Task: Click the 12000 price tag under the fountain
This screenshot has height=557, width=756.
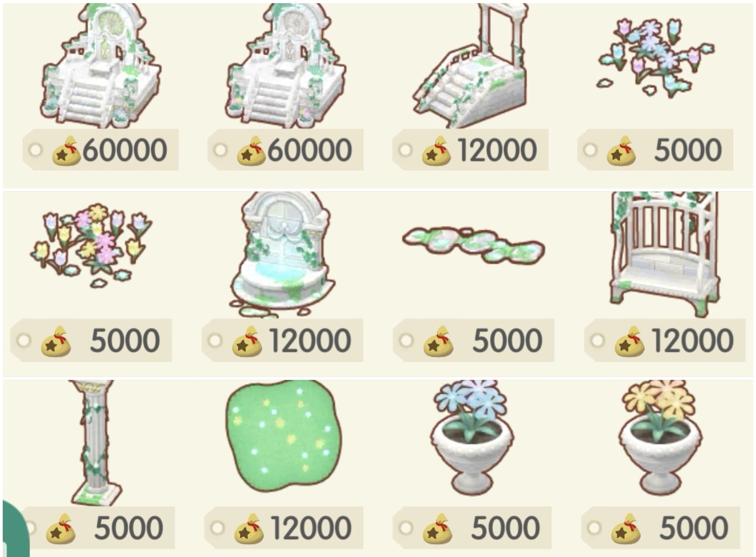Action: point(282,340)
